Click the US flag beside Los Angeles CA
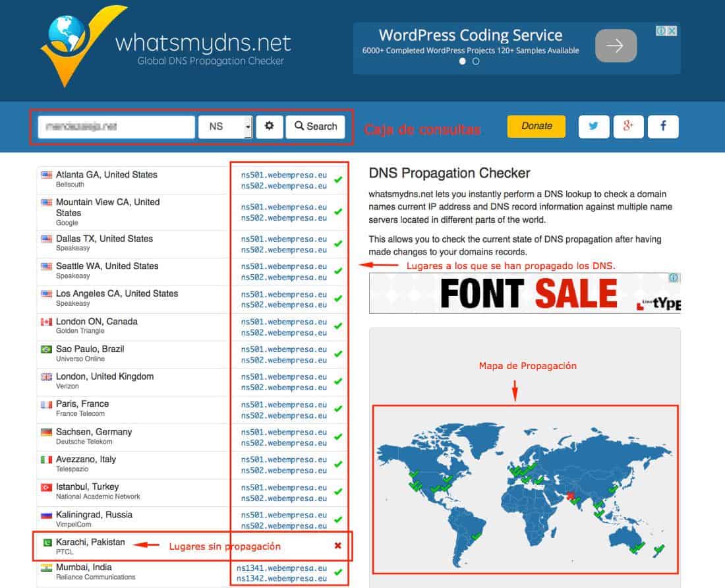The height and width of the screenshot is (588, 725). 46,293
